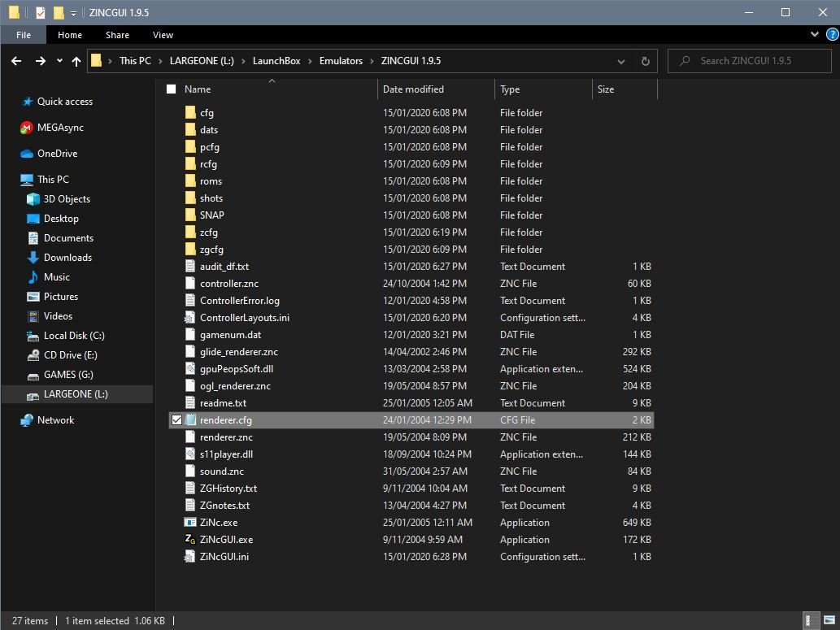Screen dimensions: 840x630
Task: Switch to the Home ribbon tab
Action: pyautogui.click(x=70, y=35)
